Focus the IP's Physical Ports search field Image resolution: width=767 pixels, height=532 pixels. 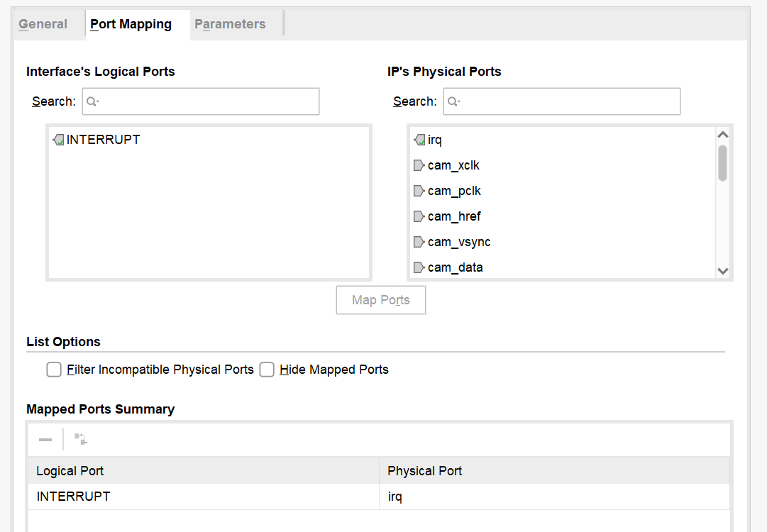[x=568, y=101]
